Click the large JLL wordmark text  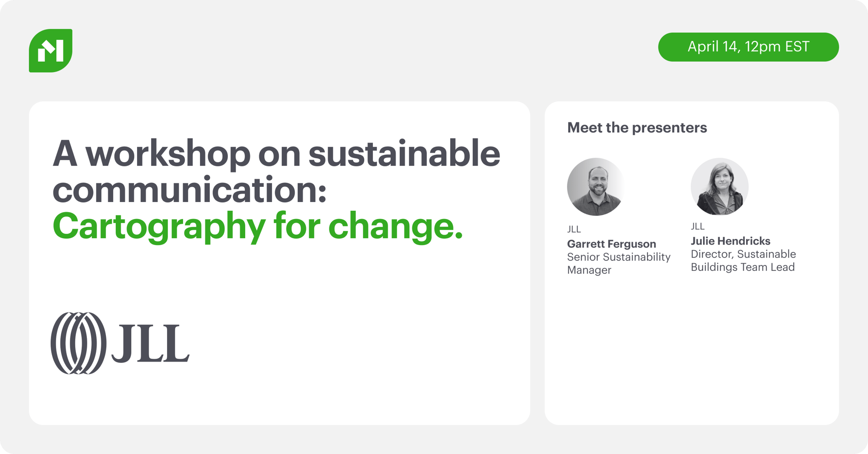(151, 343)
